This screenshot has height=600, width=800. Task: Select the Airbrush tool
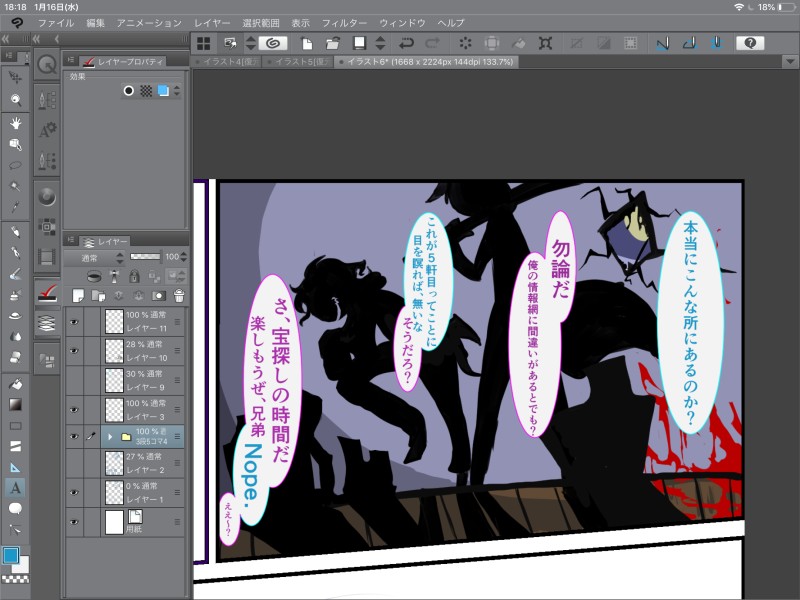coord(15,295)
